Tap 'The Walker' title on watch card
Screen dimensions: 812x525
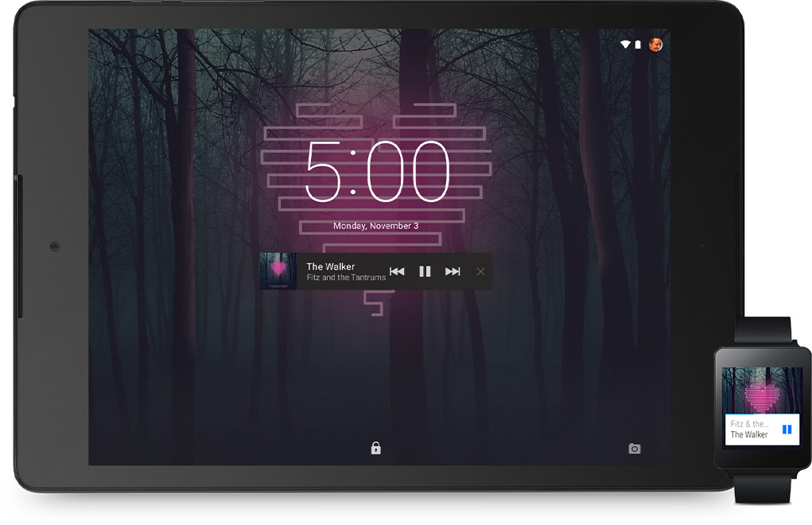coord(749,435)
